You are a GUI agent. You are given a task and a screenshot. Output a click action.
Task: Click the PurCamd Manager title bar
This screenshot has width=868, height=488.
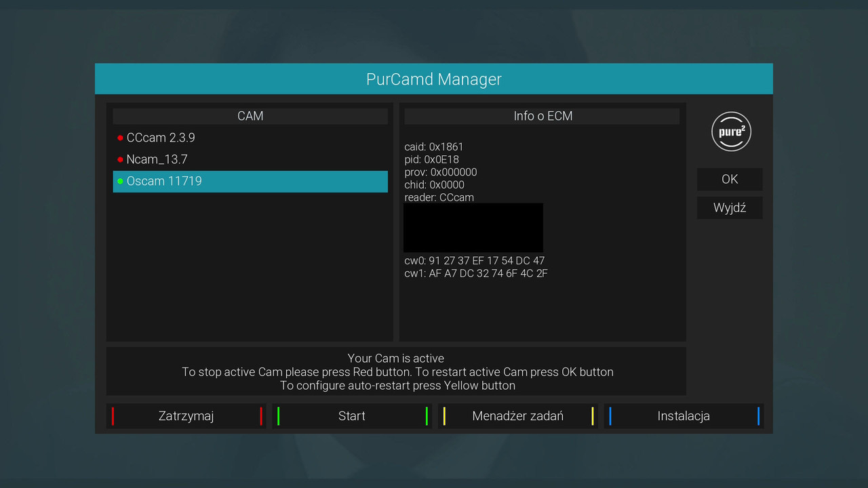[434, 79]
